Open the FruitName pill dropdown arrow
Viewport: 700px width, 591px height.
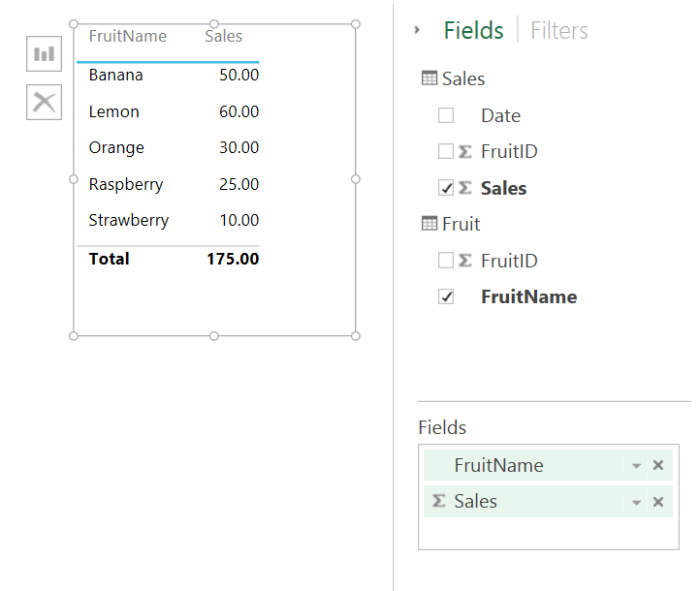[x=637, y=466]
